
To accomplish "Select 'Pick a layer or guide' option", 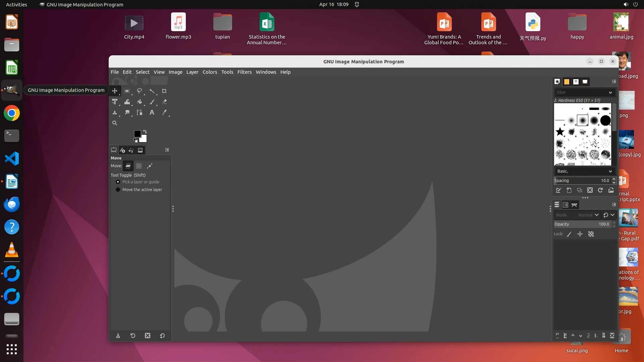I will (x=118, y=182).
